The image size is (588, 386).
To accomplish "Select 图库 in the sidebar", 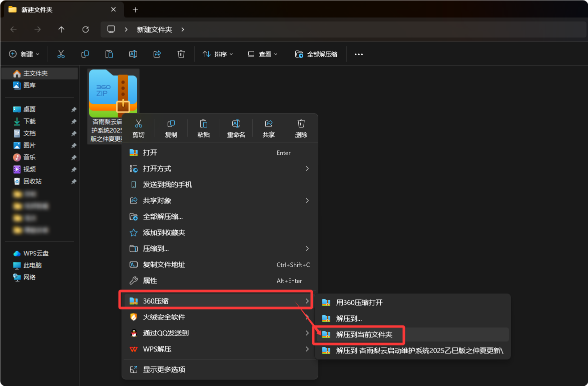I will (x=40, y=85).
